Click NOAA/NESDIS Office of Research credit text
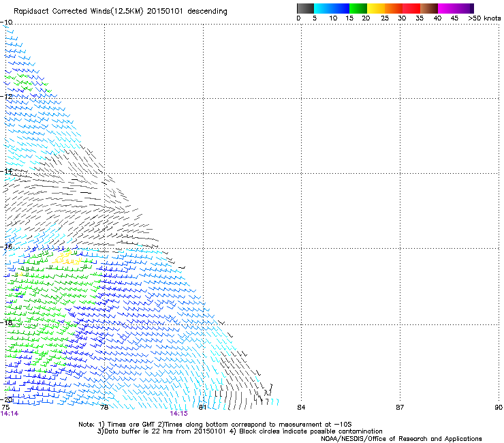This screenshot has width=504, height=443. (401, 439)
